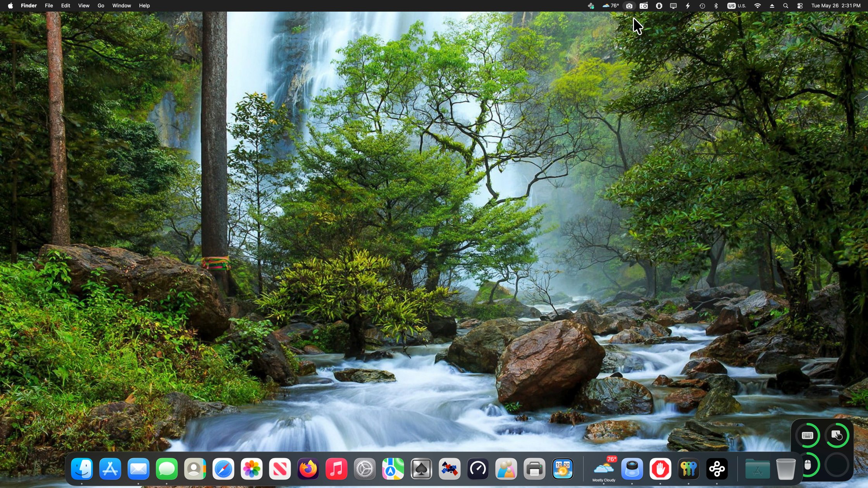Screen dimensions: 868x488
Task: Launch the spade solitaire game in Dock
Action: click(421, 469)
